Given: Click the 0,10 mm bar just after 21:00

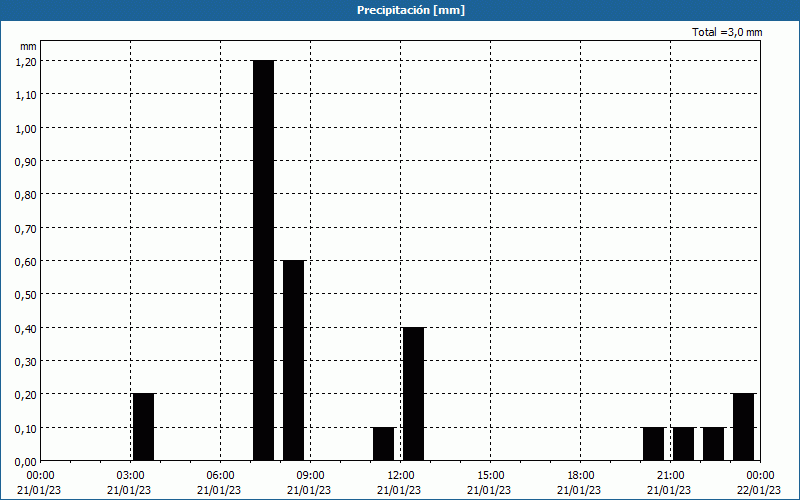Looking at the screenshot, I should tap(684, 444).
